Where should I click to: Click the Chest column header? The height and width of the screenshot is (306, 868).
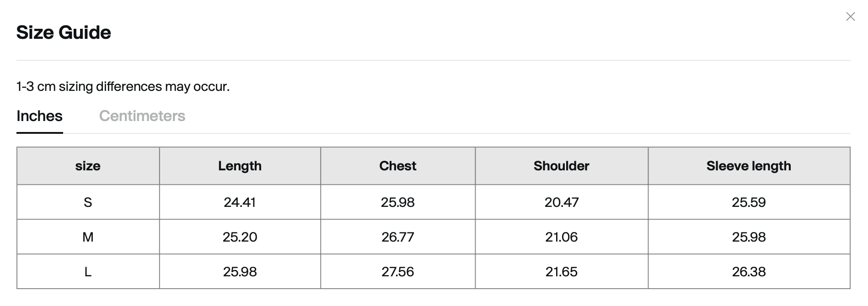coord(398,166)
